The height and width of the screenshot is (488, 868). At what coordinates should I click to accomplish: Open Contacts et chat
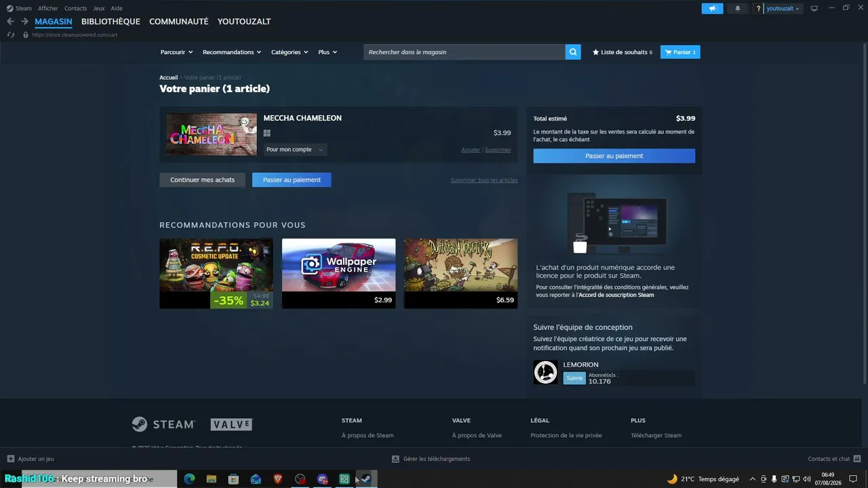coord(834,459)
